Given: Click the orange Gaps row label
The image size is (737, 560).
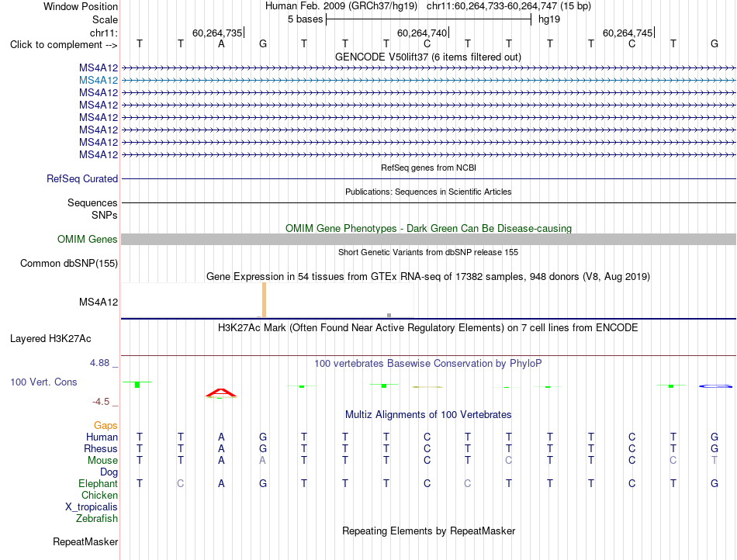Looking at the screenshot, I should coord(106,425).
